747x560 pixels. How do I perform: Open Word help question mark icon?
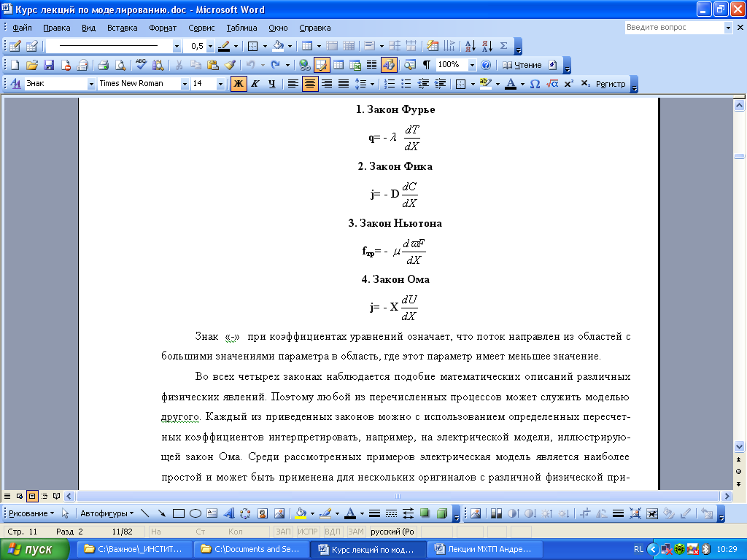point(485,65)
